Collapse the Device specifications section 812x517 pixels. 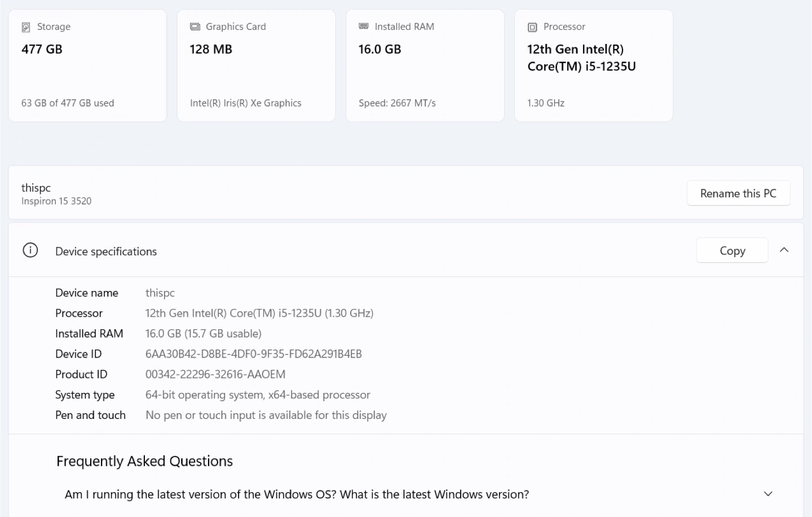pyautogui.click(x=784, y=250)
